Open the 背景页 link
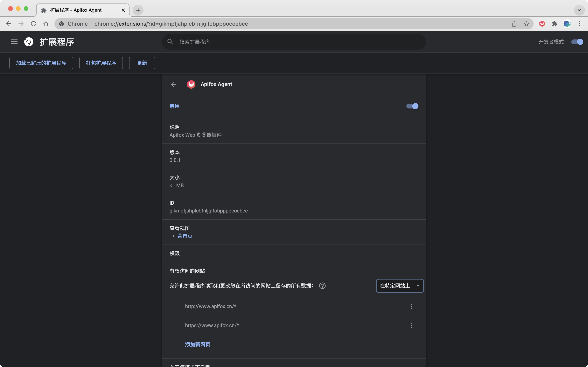 coord(185,236)
